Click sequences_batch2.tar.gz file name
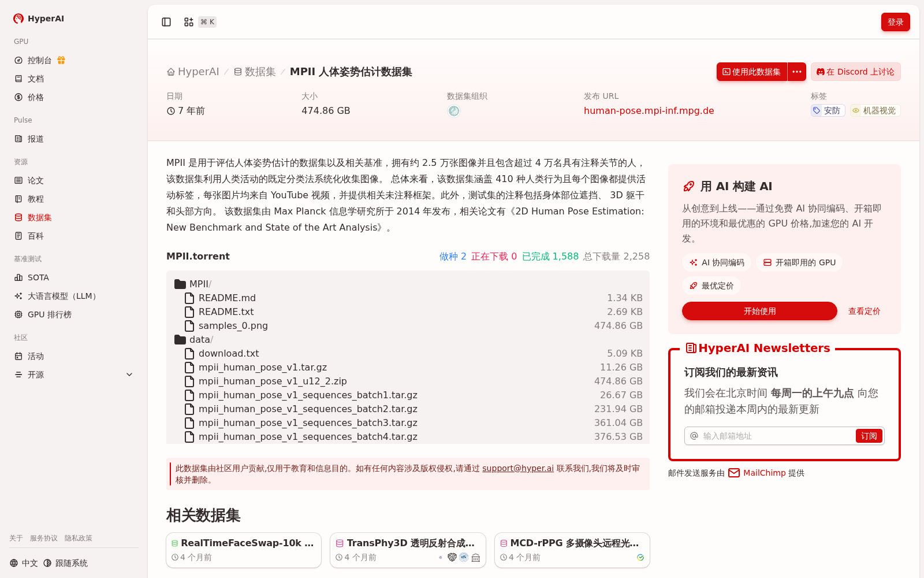 pos(308,409)
